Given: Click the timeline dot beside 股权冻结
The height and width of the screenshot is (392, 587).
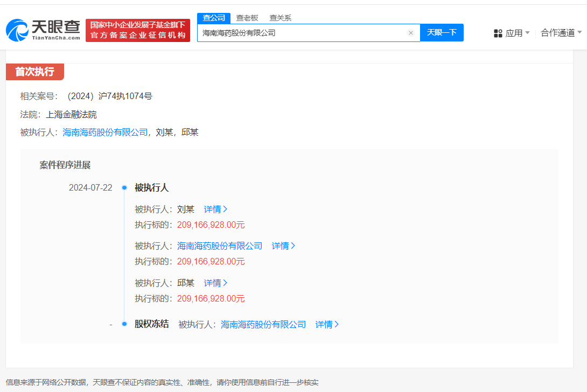Looking at the screenshot, I should 124,324.
